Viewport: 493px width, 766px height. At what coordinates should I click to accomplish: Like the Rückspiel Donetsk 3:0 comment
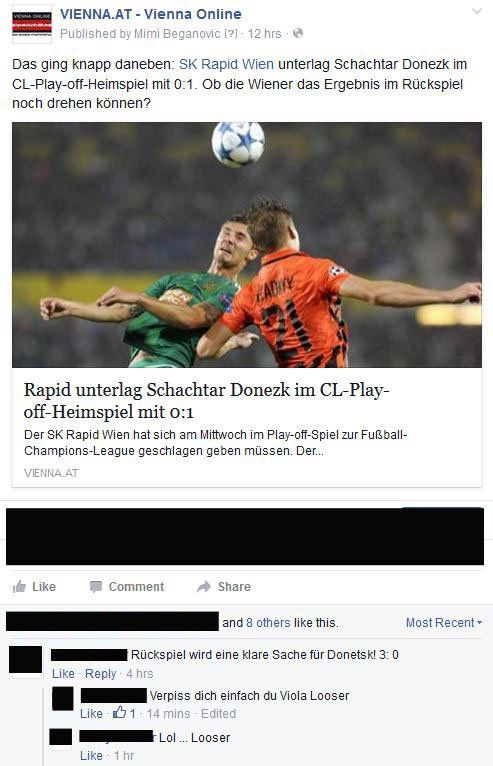(x=63, y=674)
